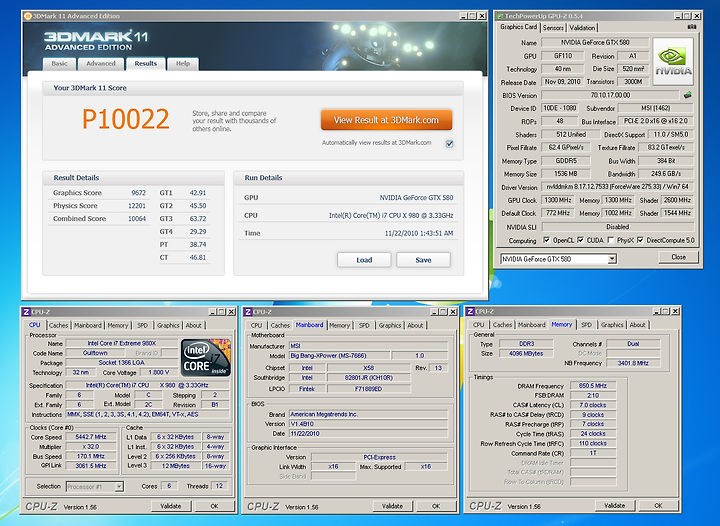Screen dimensions: 720x526
Task: Open the GPU selection dropdown in GPU-Z
Action: [x=612, y=259]
